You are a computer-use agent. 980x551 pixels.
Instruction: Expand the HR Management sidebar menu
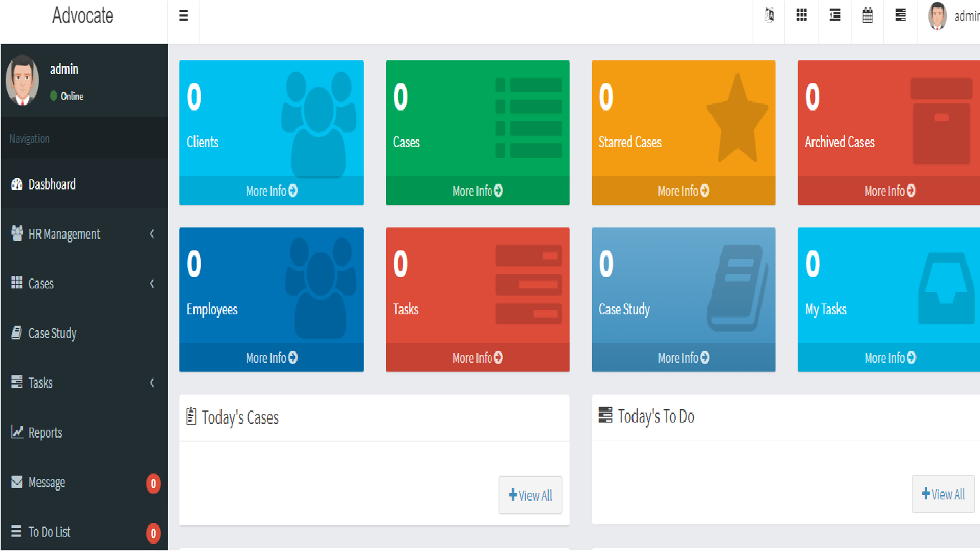(83, 234)
